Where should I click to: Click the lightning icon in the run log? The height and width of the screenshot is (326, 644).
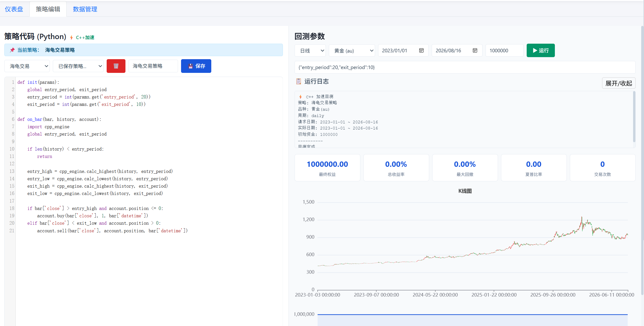301,97
